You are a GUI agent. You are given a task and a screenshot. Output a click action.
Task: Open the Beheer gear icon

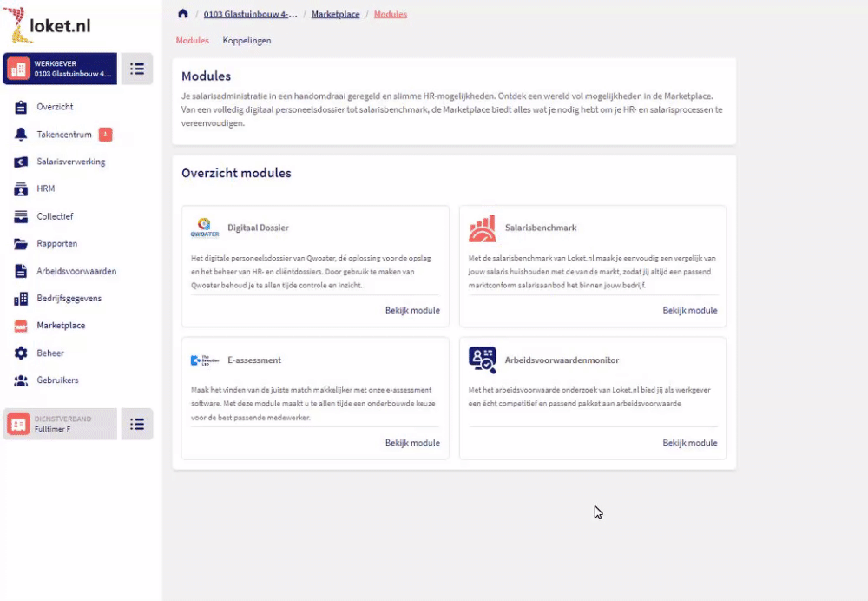(x=21, y=353)
